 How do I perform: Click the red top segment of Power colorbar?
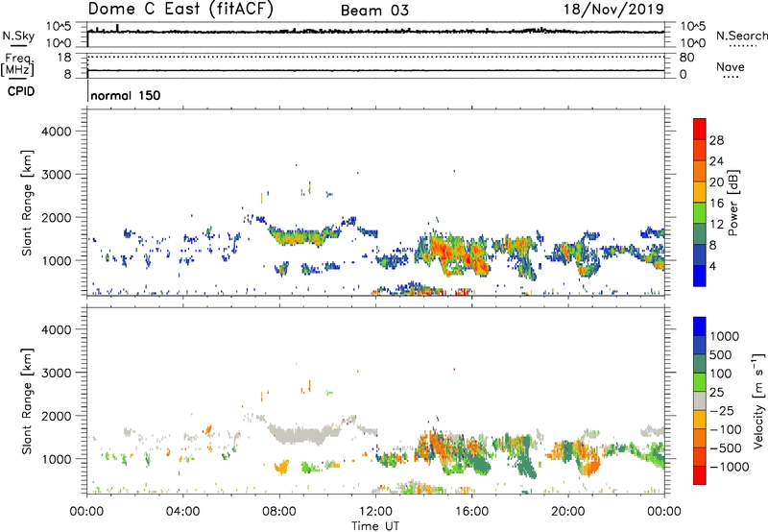[700, 129]
